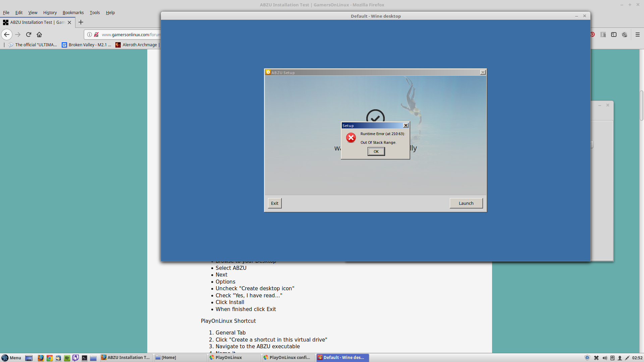Open the View menu in Firefox
Image resolution: width=644 pixels, height=362 pixels.
pos(33,12)
